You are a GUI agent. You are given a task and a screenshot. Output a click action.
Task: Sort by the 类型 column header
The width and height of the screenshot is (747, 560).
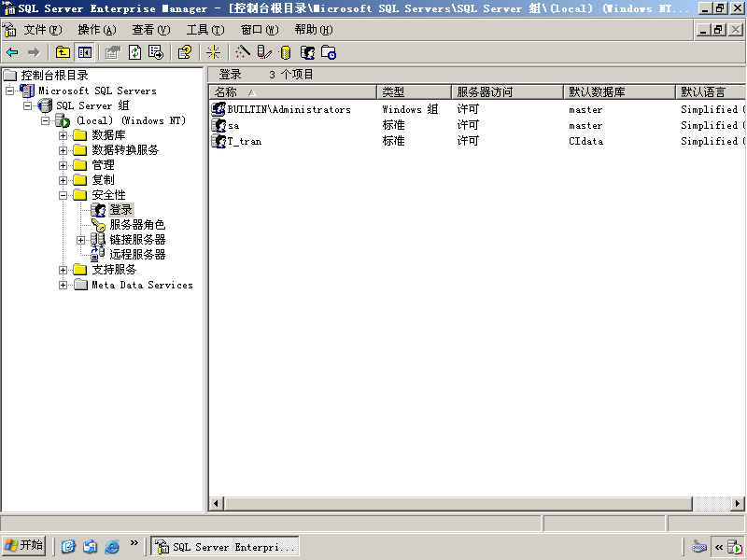tap(414, 91)
